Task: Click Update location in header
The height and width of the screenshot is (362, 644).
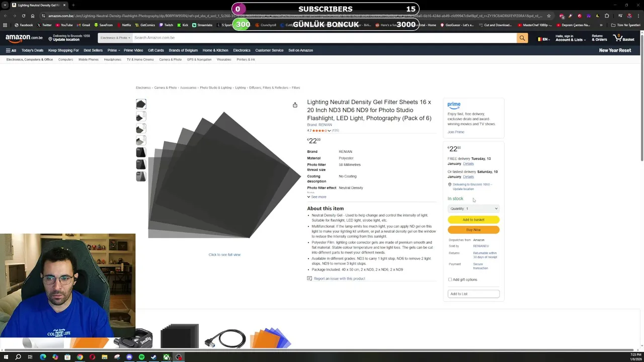Action: pos(66,40)
